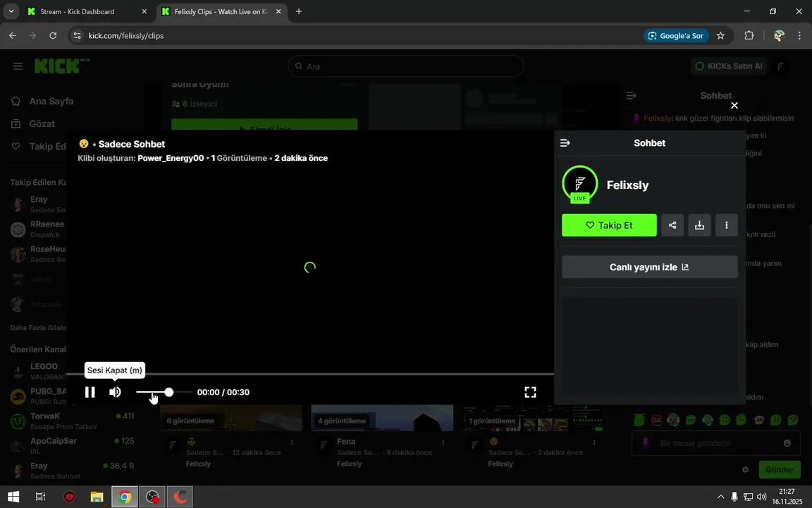Switch to Felixsly Clips browser tab
The width and height of the screenshot is (812, 508).
coord(221,11)
